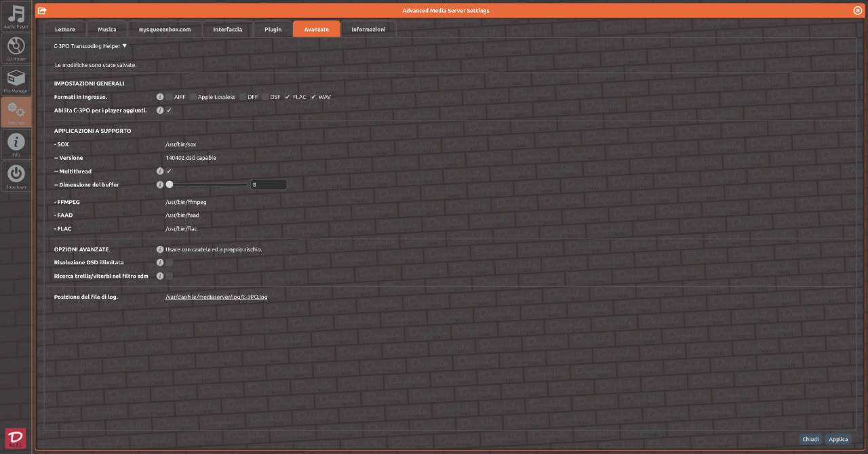The height and width of the screenshot is (454, 868).
Task: Open the Audio Player sidebar icon
Action: tap(16, 16)
